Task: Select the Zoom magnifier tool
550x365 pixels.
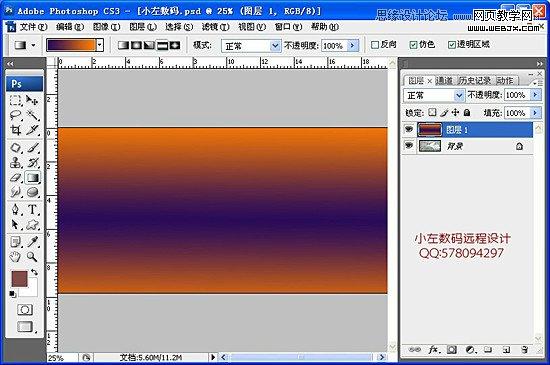Action: point(32,257)
